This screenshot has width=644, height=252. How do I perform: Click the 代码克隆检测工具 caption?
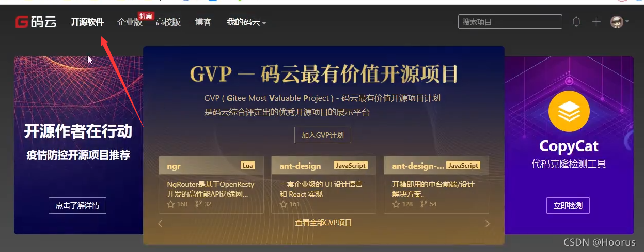click(569, 165)
